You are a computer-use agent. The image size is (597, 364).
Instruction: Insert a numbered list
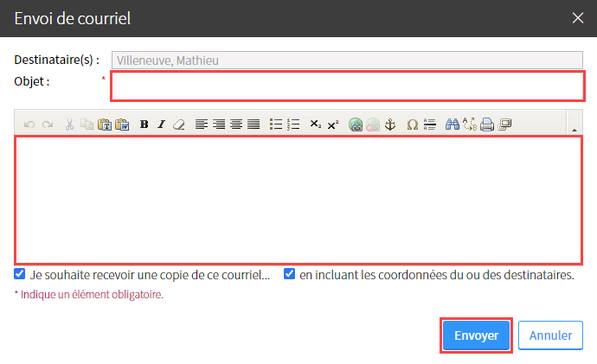coord(293,125)
